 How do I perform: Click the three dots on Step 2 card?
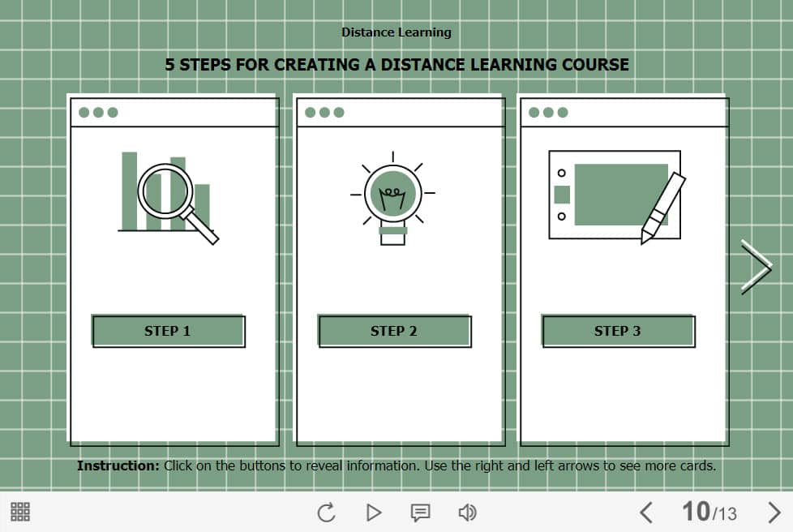[324, 113]
